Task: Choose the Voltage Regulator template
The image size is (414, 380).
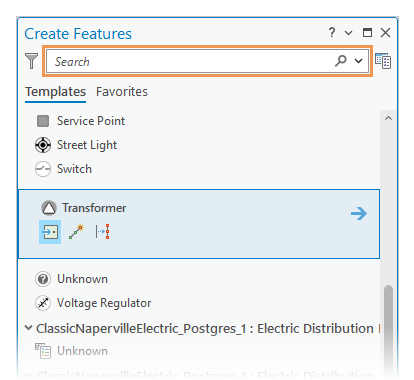Action: click(x=93, y=303)
